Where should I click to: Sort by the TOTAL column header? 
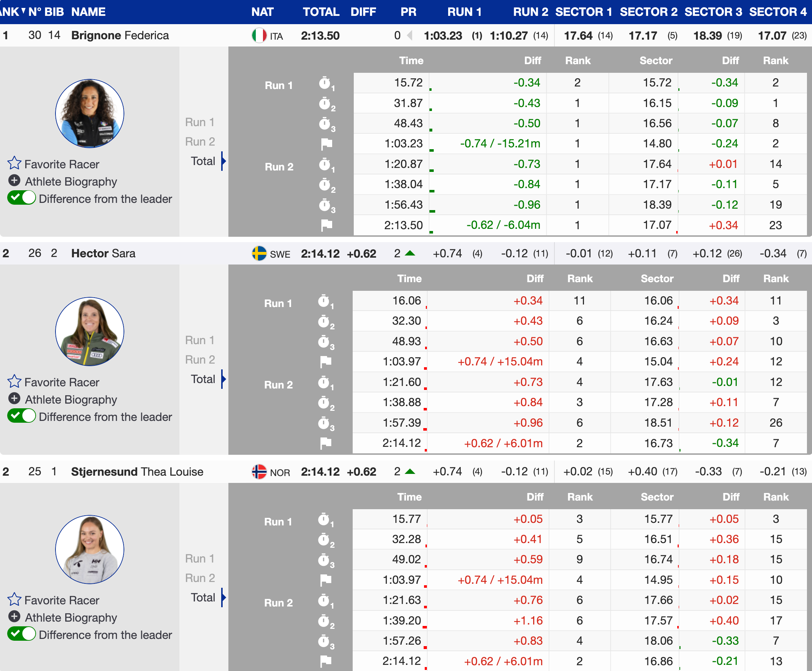[x=321, y=12]
